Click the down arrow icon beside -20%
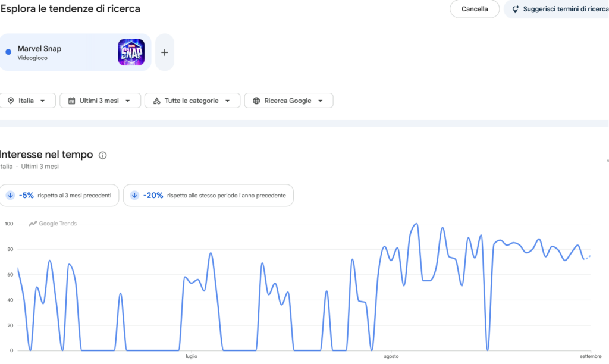609x364 pixels. coord(134,196)
